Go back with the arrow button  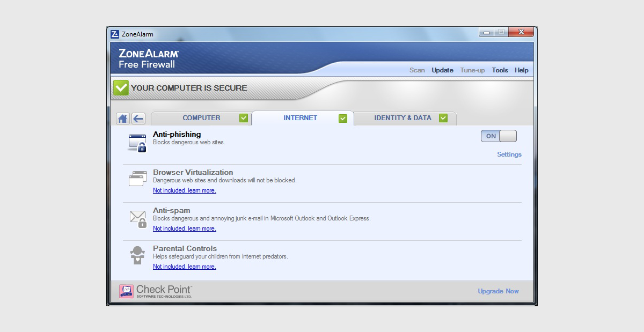pyautogui.click(x=138, y=119)
